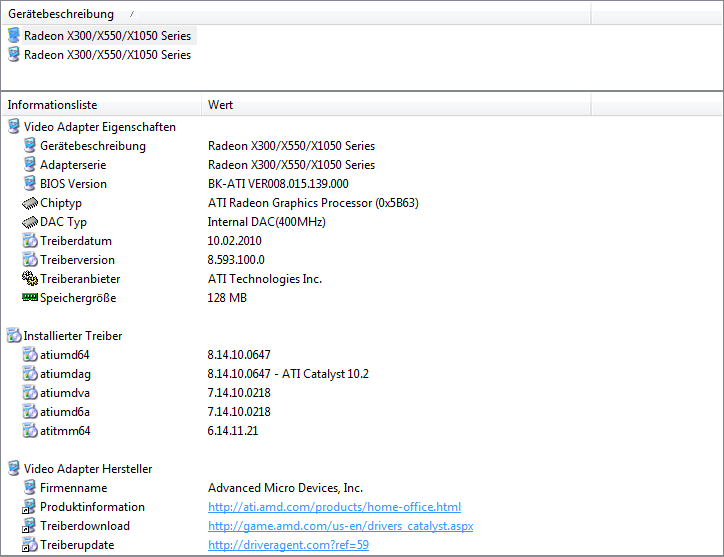Open the driveragent.com driver update link
Image resolution: width=724 pixels, height=557 pixels.
tap(288, 545)
